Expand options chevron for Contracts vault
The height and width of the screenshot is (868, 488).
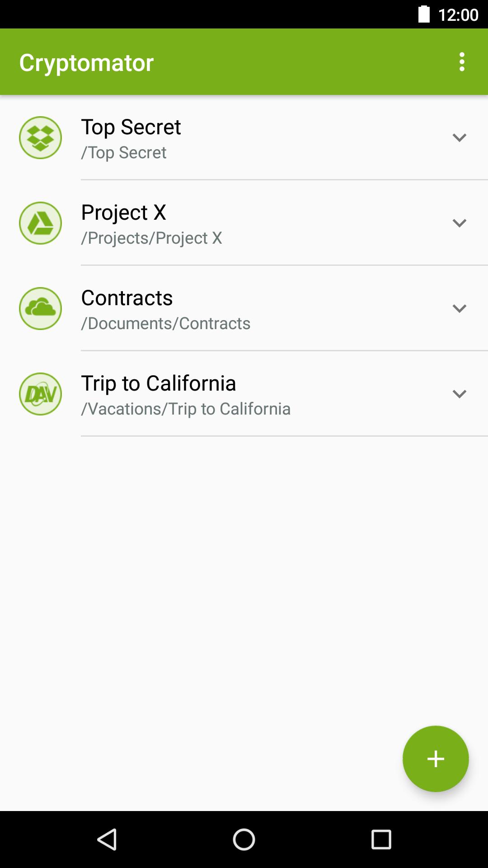click(x=460, y=308)
